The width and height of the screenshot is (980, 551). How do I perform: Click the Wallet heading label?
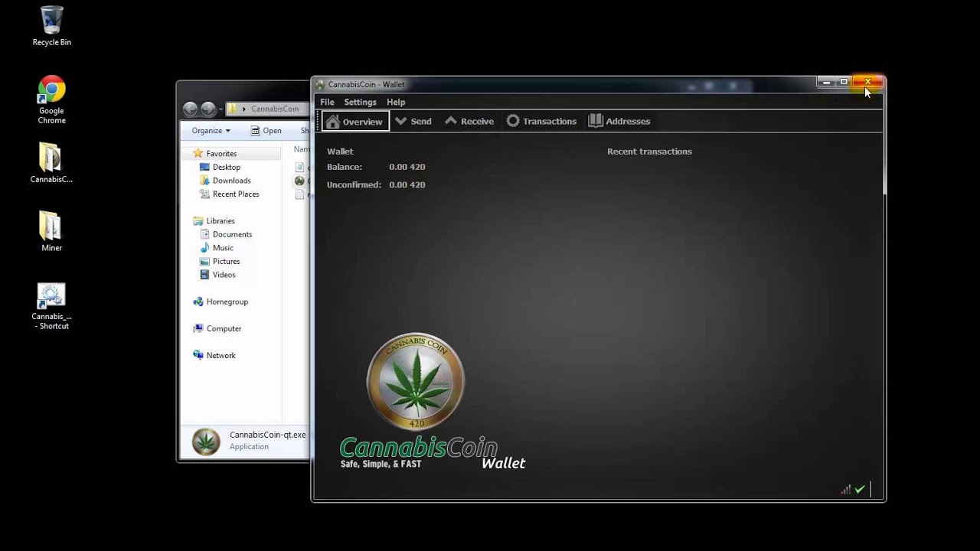pos(340,152)
